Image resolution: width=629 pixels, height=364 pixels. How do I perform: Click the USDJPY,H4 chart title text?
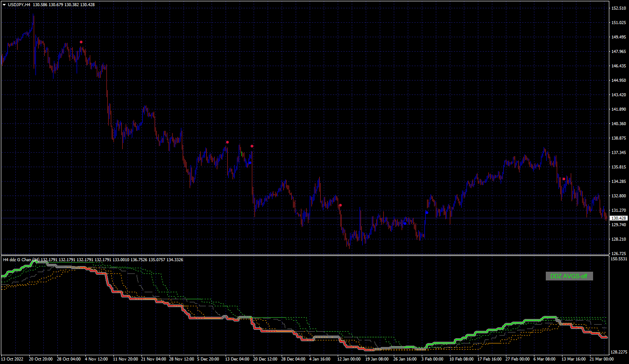point(19,4)
